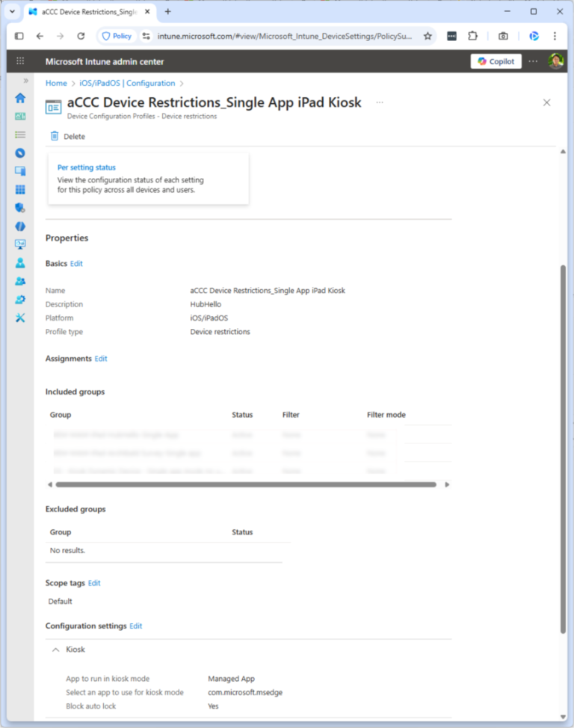Click the HubHello description value

tap(206, 304)
